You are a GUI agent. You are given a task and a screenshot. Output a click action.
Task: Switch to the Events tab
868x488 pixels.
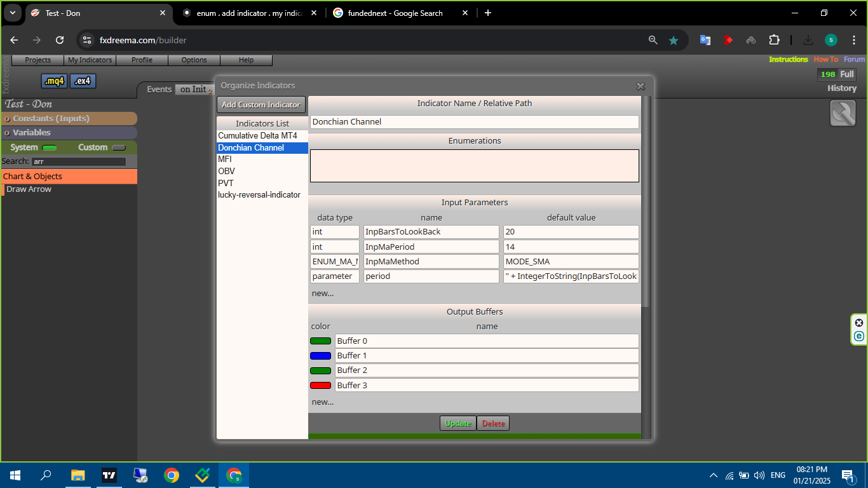coord(159,90)
